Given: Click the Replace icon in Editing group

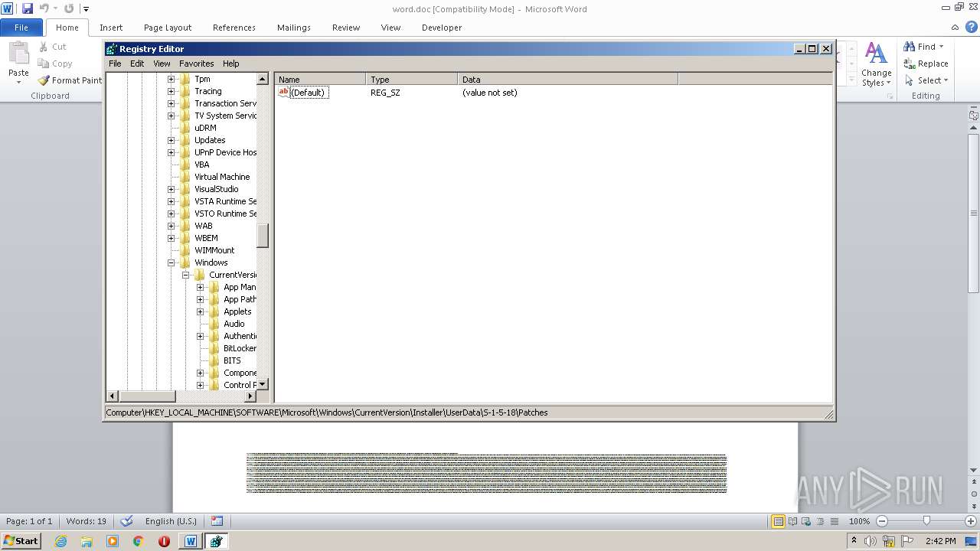Looking at the screenshot, I should point(910,64).
